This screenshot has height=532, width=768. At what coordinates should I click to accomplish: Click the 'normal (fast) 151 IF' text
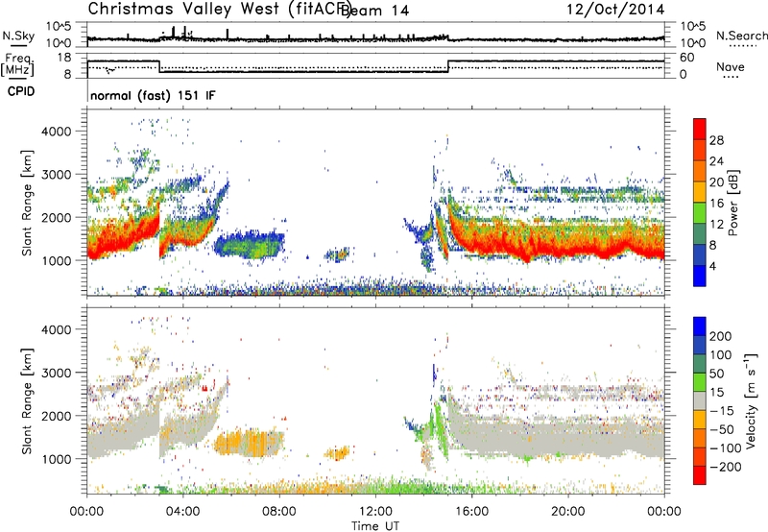[153, 95]
